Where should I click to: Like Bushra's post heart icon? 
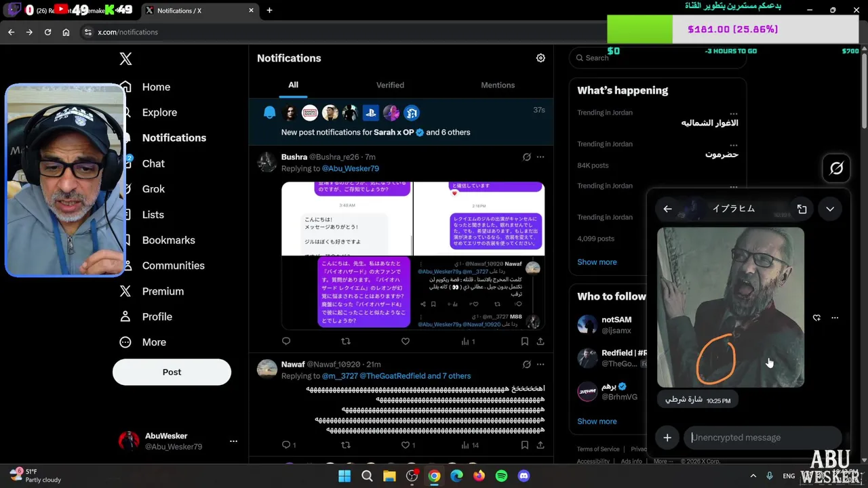click(406, 342)
